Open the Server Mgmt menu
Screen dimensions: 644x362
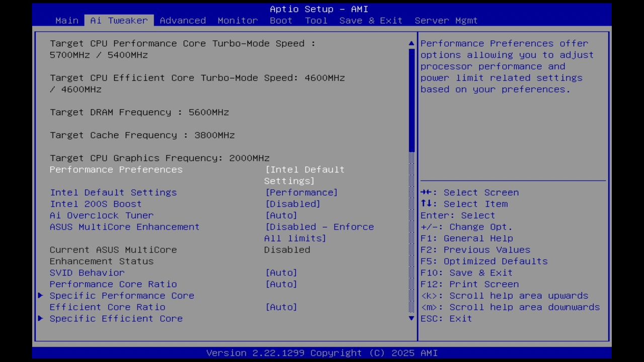pos(446,20)
